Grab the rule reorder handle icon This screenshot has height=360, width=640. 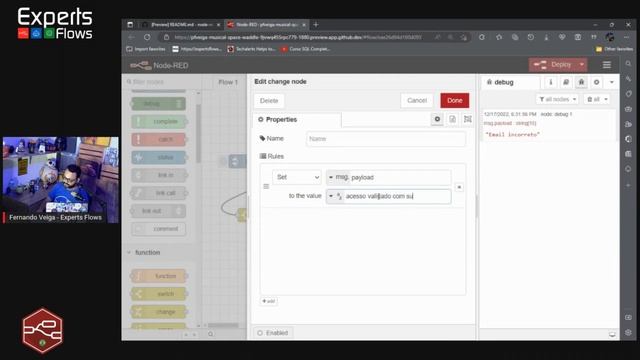266,187
